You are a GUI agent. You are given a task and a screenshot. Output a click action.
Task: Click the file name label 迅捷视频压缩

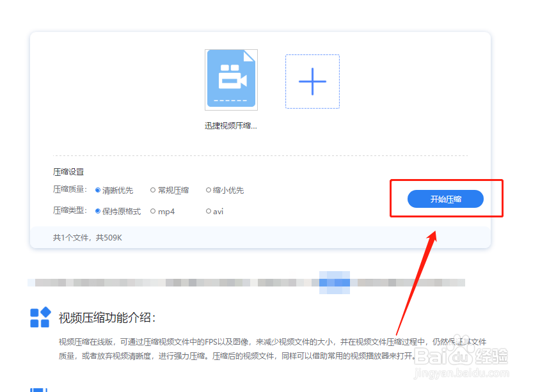pos(230,125)
